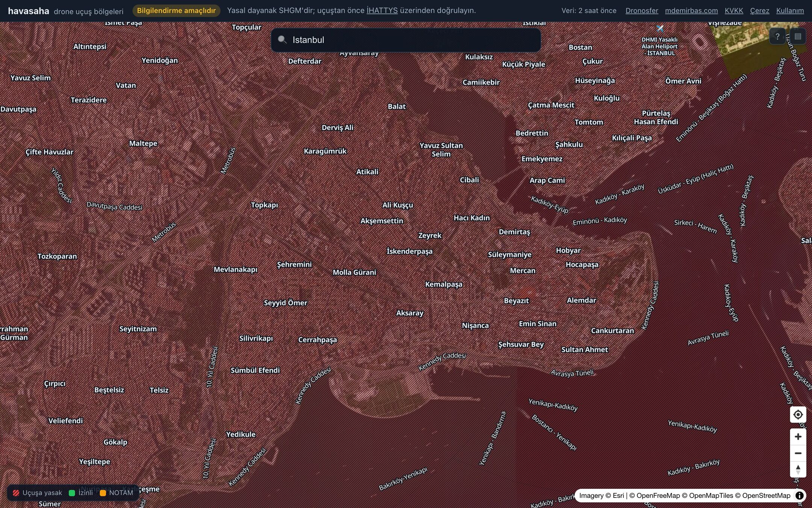Zoom in with the plus button

click(x=798, y=437)
